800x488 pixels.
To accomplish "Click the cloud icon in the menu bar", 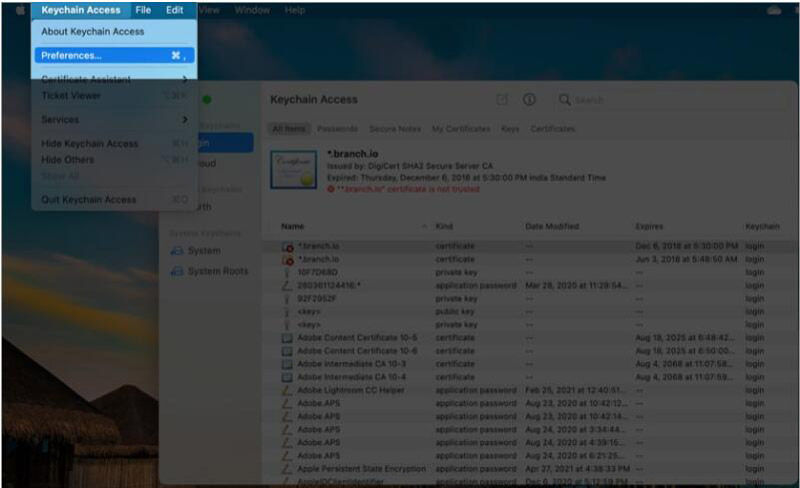I will (x=773, y=11).
